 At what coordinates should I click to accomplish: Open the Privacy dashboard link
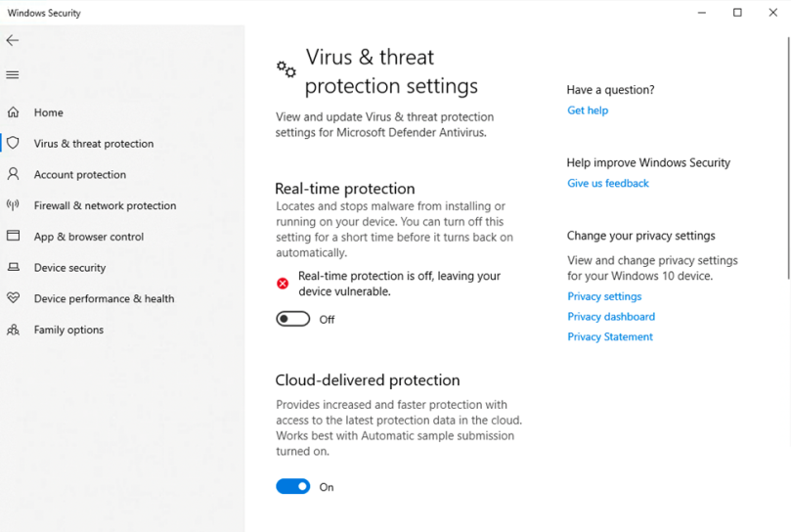click(x=611, y=317)
